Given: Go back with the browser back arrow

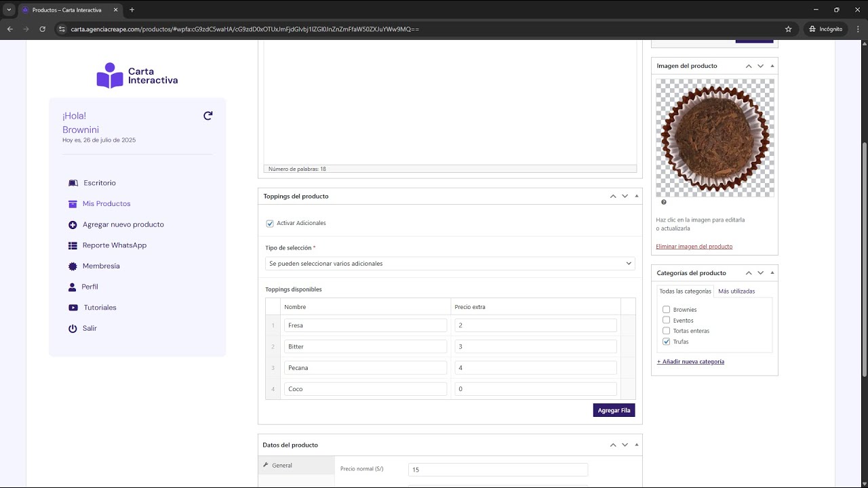Looking at the screenshot, I should (10, 29).
